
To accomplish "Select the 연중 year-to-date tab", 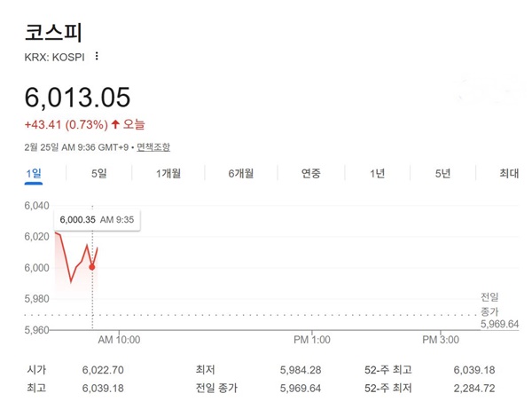I will pyautogui.click(x=310, y=174).
